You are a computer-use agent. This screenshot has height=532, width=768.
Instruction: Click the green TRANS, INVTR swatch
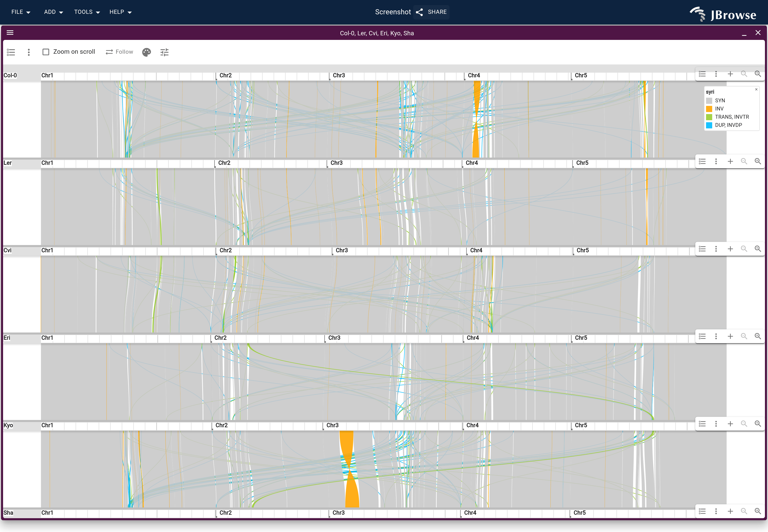click(709, 117)
